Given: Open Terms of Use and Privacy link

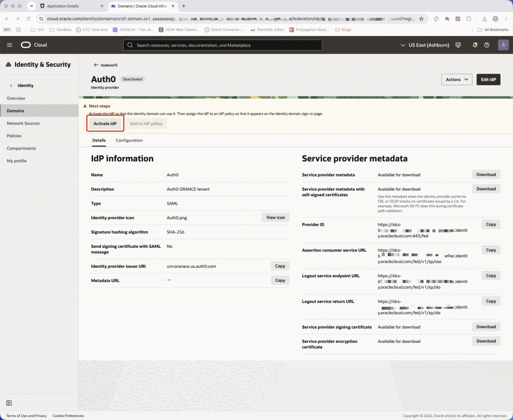Looking at the screenshot, I should tap(26, 416).
